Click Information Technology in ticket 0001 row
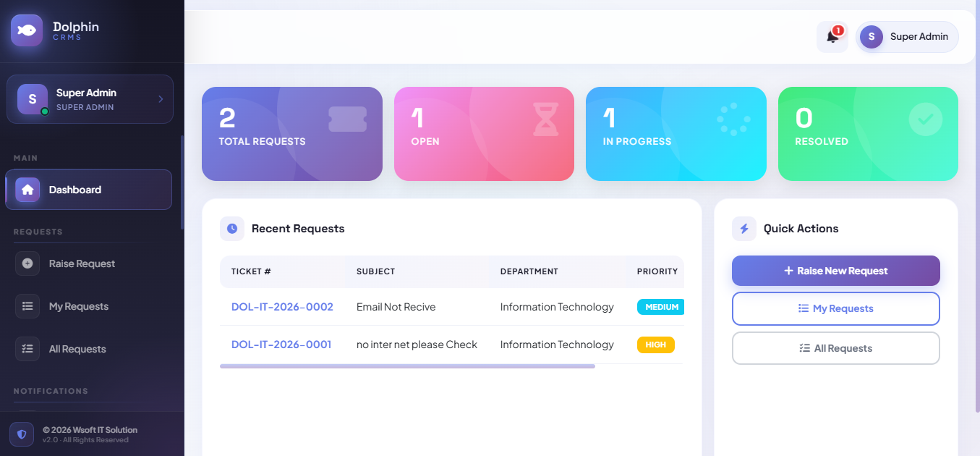The image size is (980, 456). pos(557,345)
